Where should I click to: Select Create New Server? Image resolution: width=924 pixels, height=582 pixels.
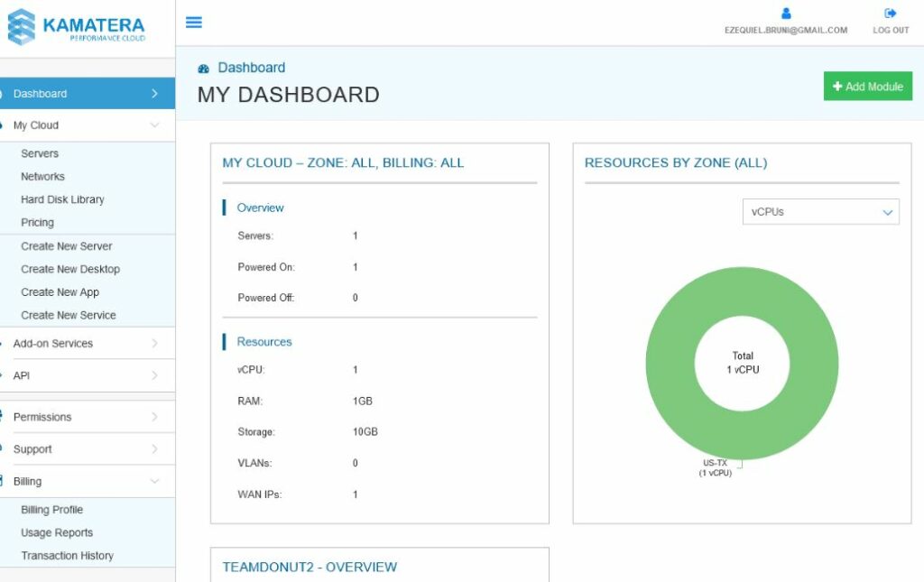click(x=67, y=246)
